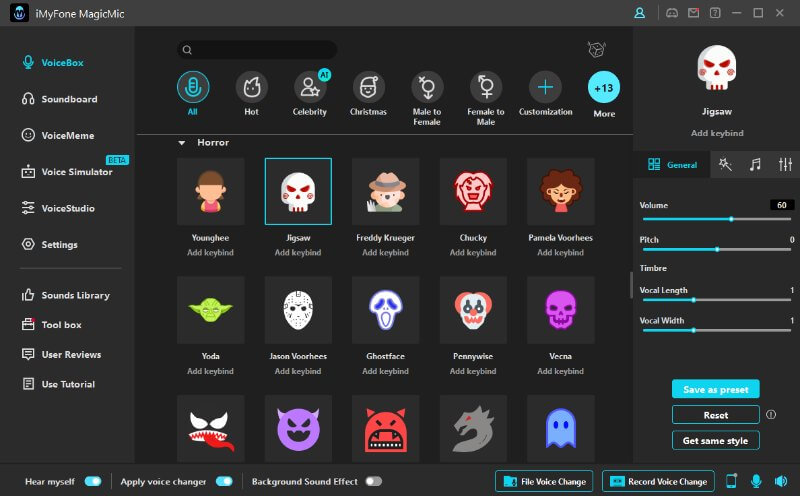Screen dimensions: 800x496
Task: Choose the Chucky voice
Action: click(473, 191)
